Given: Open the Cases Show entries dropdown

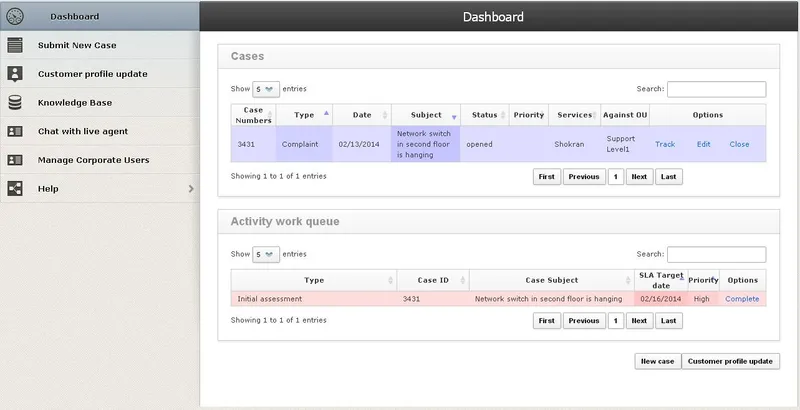Looking at the screenshot, I should (x=266, y=89).
